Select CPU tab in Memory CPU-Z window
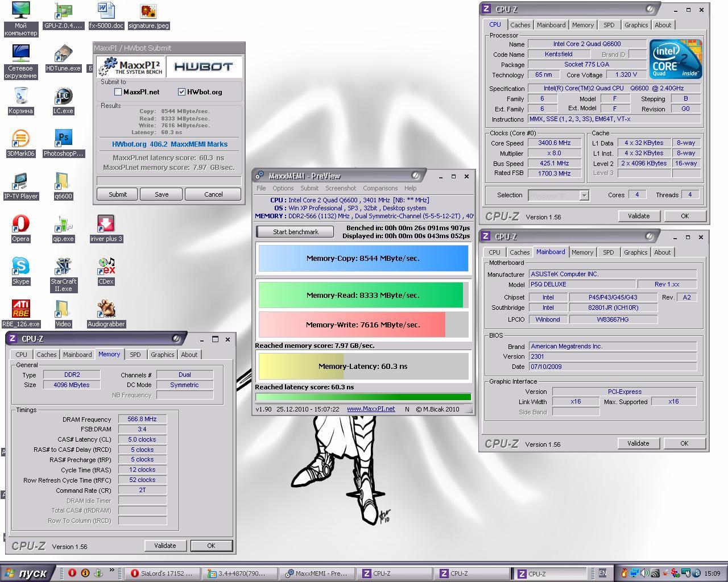Image resolution: width=728 pixels, height=582 pixels. [x=22, y=355]
